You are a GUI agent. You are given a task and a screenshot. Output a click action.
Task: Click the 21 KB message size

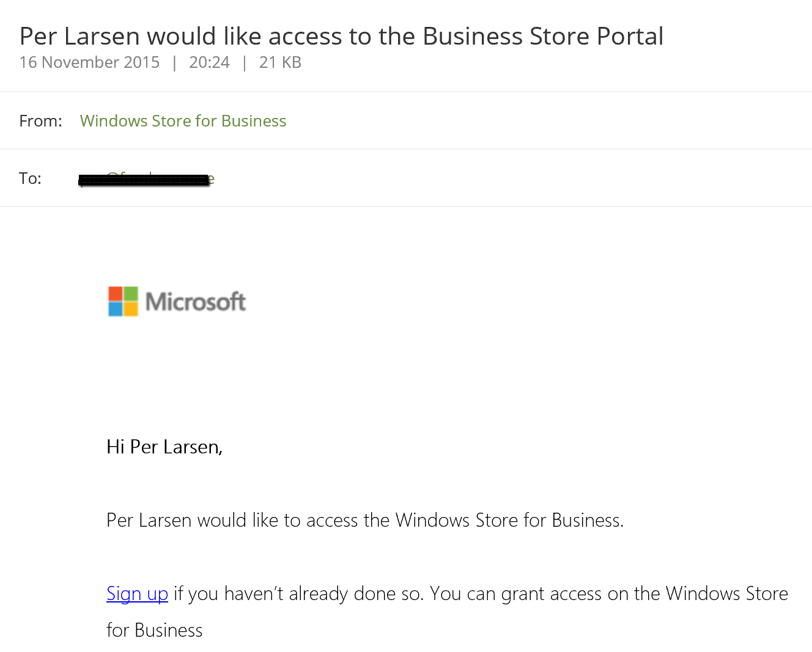[280, 62]
